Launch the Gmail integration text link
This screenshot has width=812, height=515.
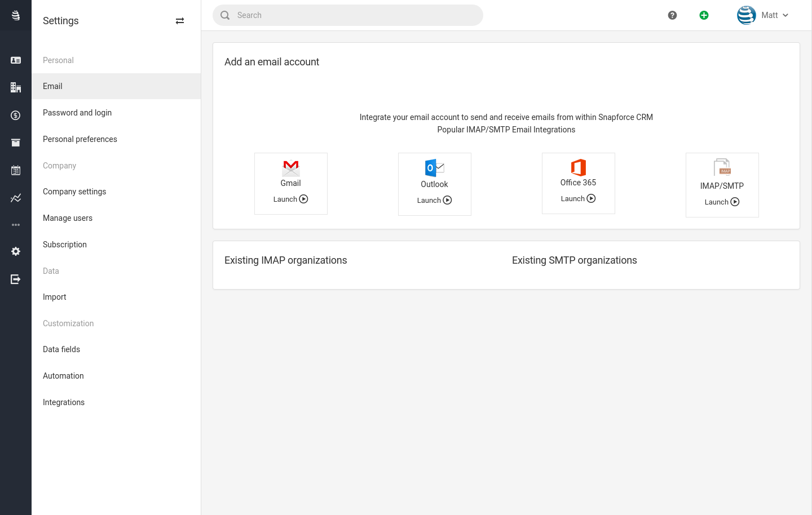click(x=285, y=199)
